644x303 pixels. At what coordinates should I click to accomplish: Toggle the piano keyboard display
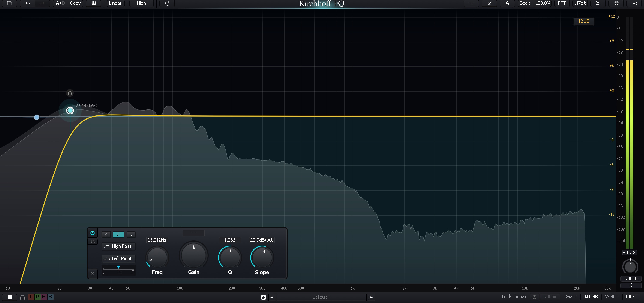point(93,3)
